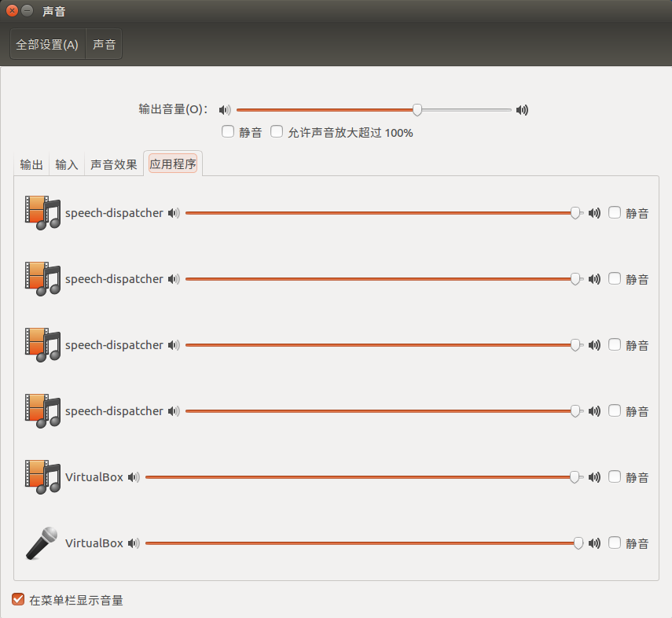The image size is (672, 618).
Task: Click the 输出音量(O): label
Action: [x=173, y=109]
